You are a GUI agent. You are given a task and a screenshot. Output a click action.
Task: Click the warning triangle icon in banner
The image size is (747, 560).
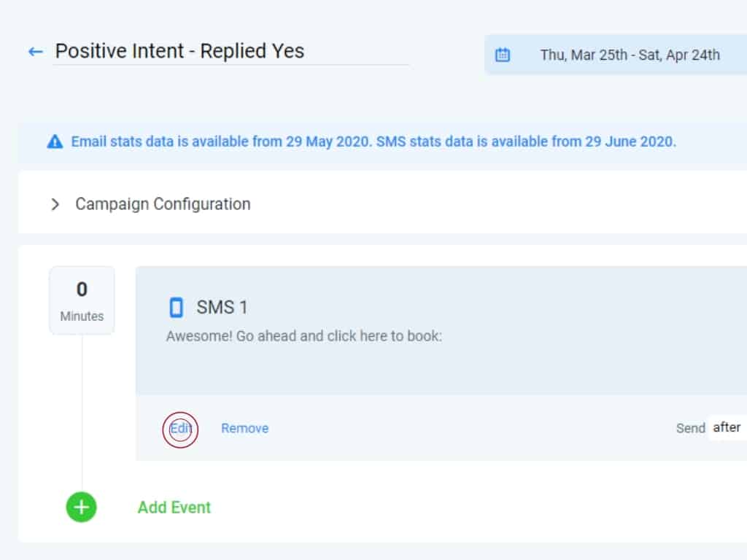(x=55, y=142)
